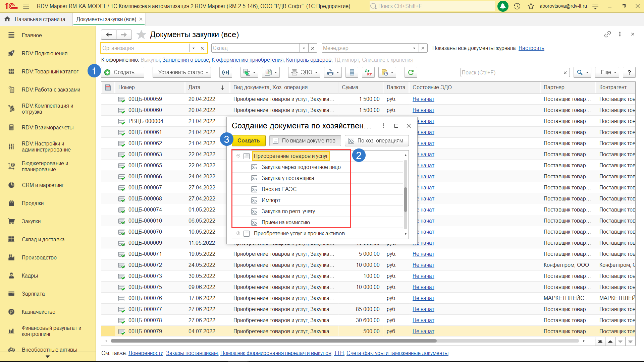The height and width of the screenshot is (362, 644).
Task: Click the get link chain icon
Action: pos(607,34)
